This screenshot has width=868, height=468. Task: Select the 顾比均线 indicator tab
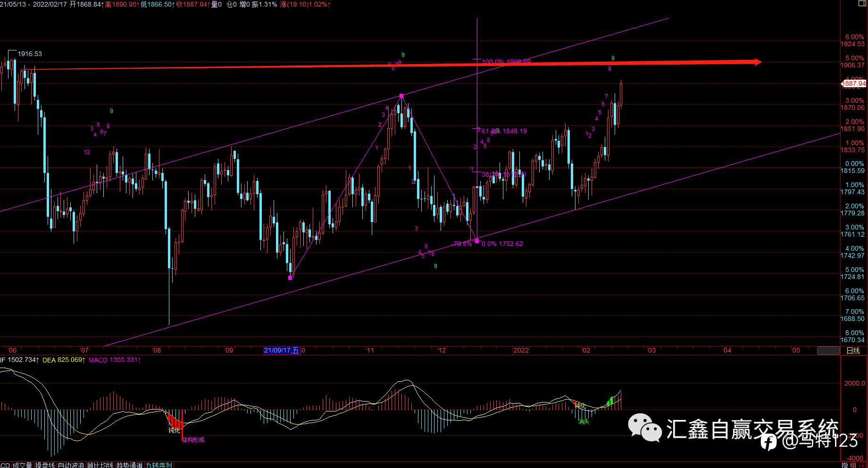pos(100,465)
